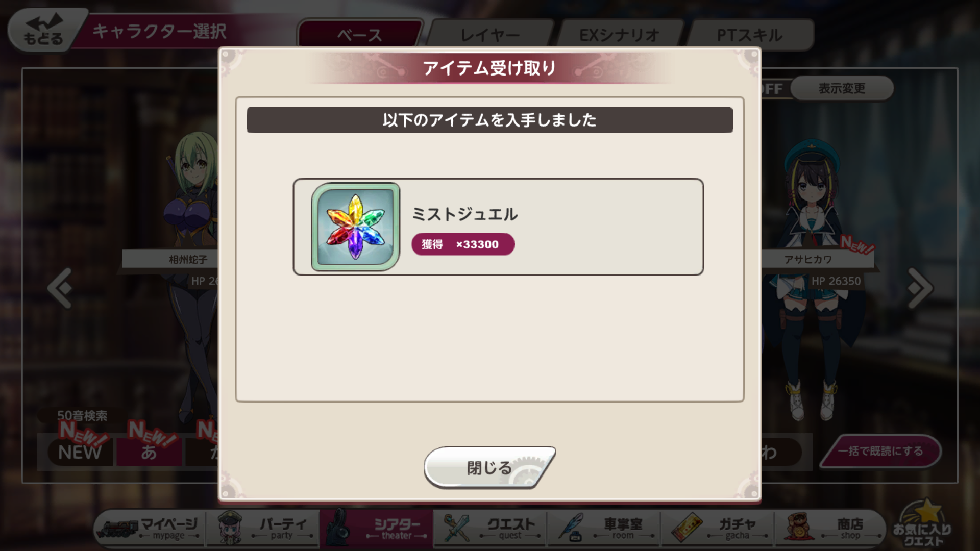Viewport: 980px width, 551px height.
Task: Open お気に入りクエスト star shortcut
Action: click(x=922, y=524)
